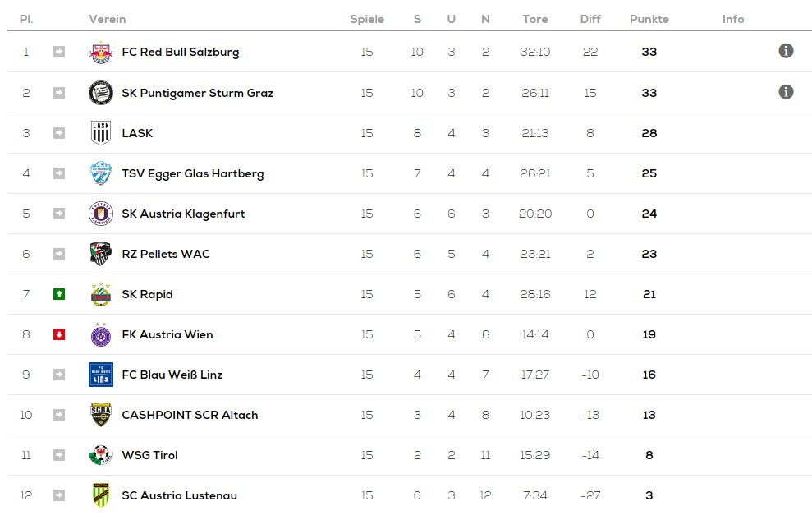The height and width of the screenshot is (529, 812).
Task: Open SK Austria Klagenfurt team link
Action: click(x=183, y=214)
